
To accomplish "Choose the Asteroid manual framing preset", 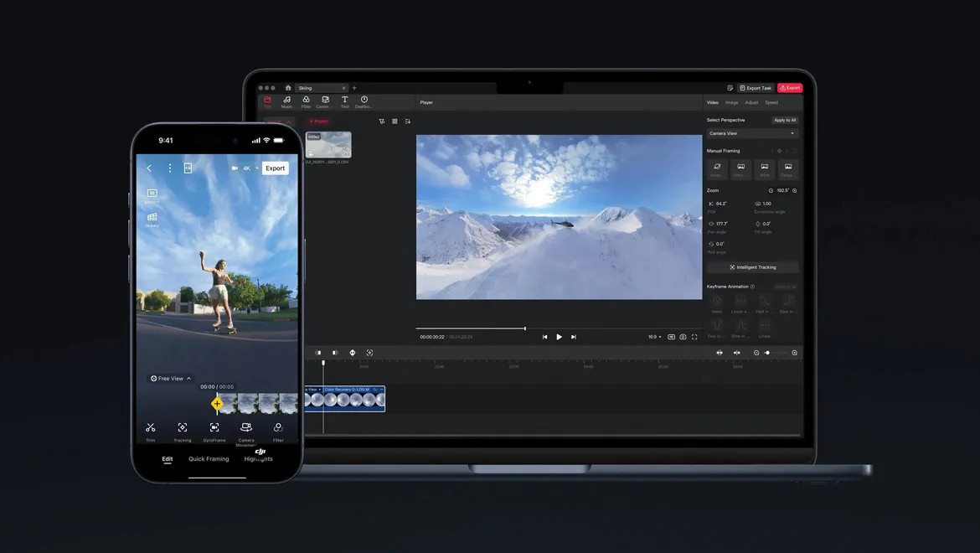I will point(717,168).
